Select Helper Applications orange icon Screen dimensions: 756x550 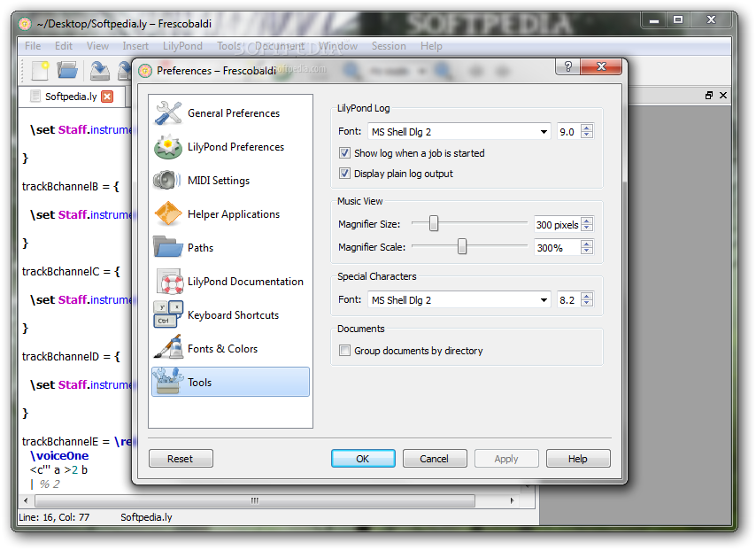(168, 213)
